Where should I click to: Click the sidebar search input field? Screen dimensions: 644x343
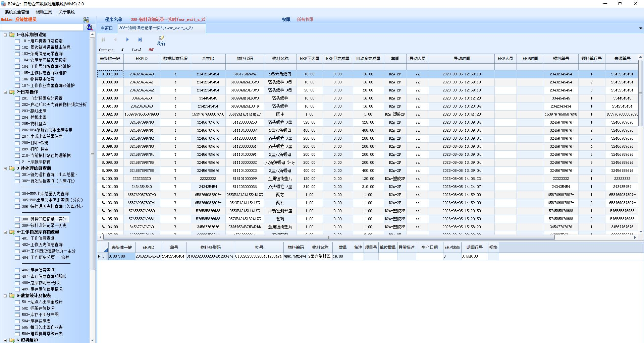[x=42, y=27]
